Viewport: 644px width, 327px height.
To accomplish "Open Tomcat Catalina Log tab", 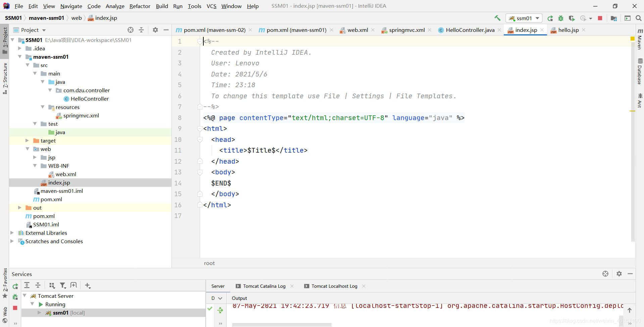I will pos(264,286).
